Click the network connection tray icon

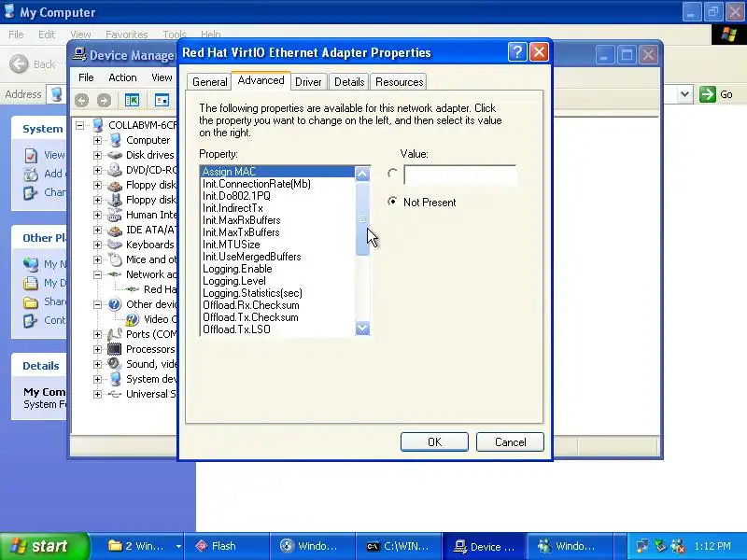click(642, 546)
